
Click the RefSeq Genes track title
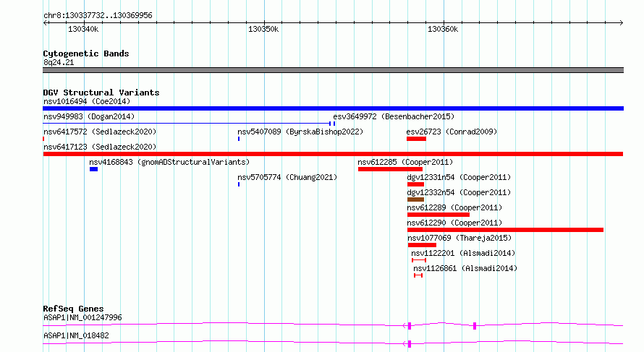pyautogui.click(x=73, y=309)
